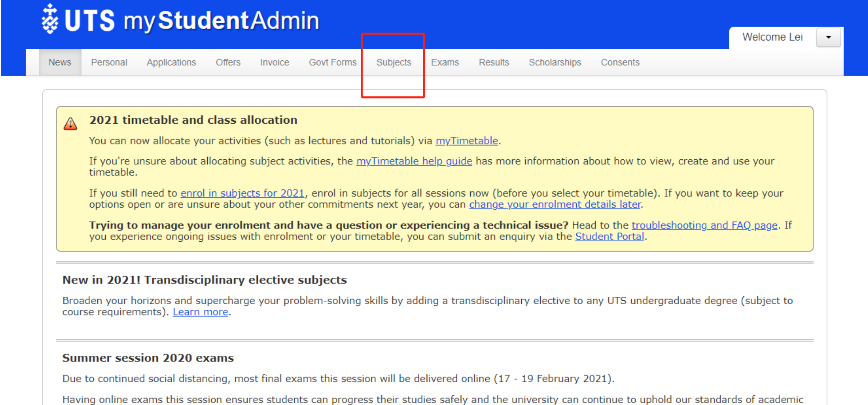Open the Welcome Lei dropdown arrow
The height and width of the screenshot is (405, 868).
pos(828,37)
